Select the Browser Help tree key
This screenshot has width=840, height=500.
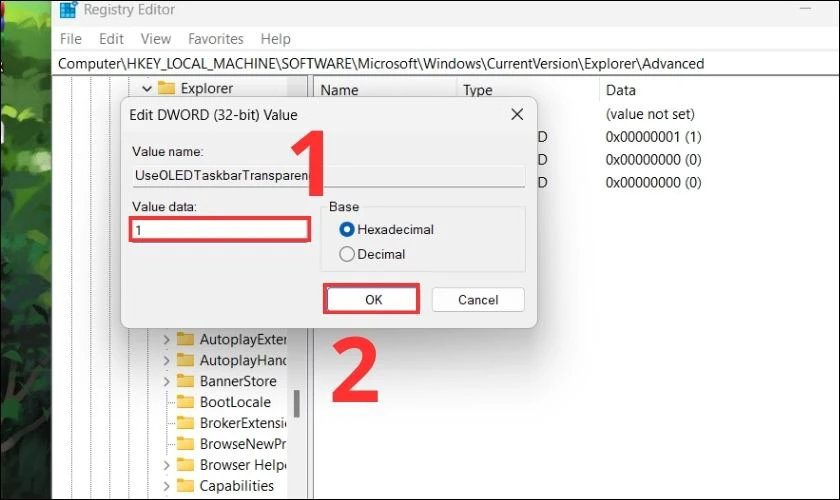tap(243, 465)
